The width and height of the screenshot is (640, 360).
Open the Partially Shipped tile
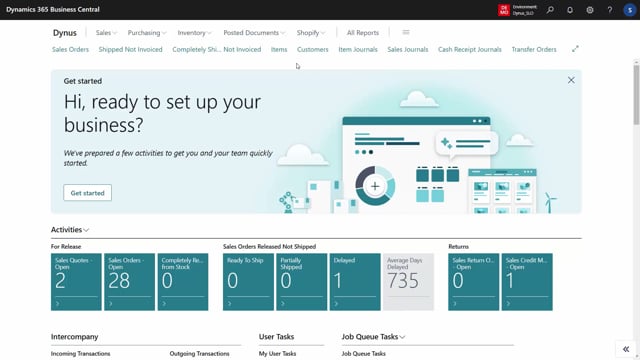(302, 282)
